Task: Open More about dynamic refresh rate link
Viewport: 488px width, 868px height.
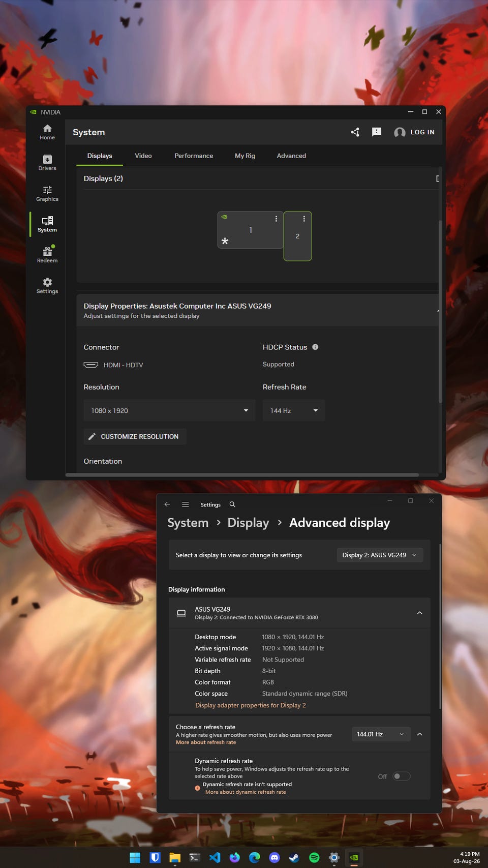Action: coord(246,792)
